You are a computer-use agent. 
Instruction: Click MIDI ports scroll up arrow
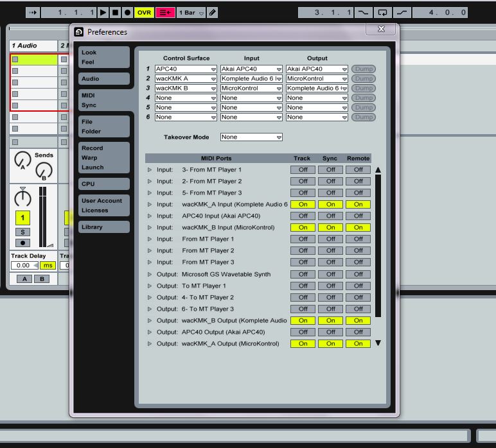(x=378, y=170)
